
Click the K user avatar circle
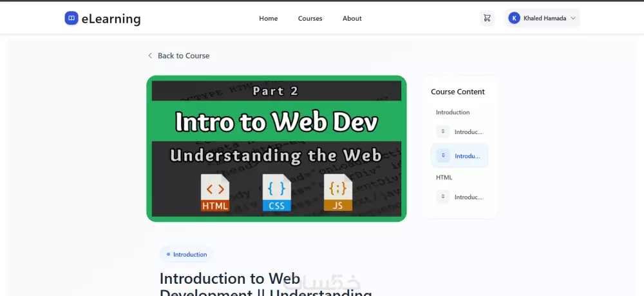(x=514, y=18)
